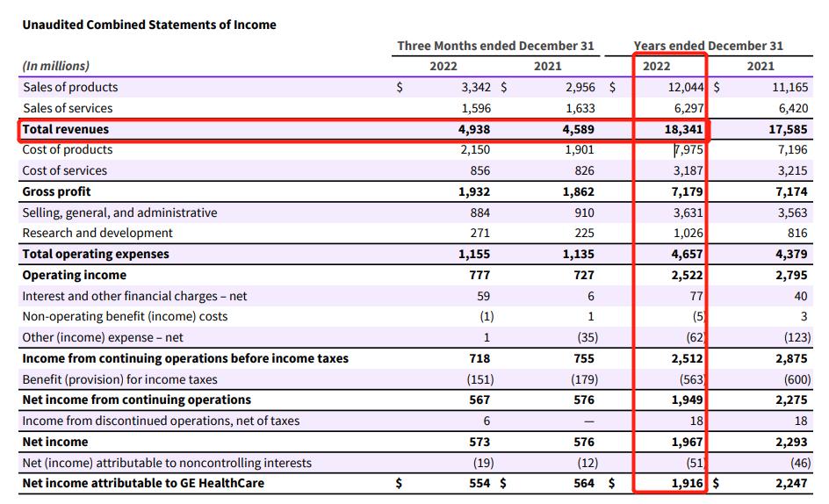Click the 'Operating income' row label
The height and width of the screenshot is (504, 829).
[x=74, y=275]
